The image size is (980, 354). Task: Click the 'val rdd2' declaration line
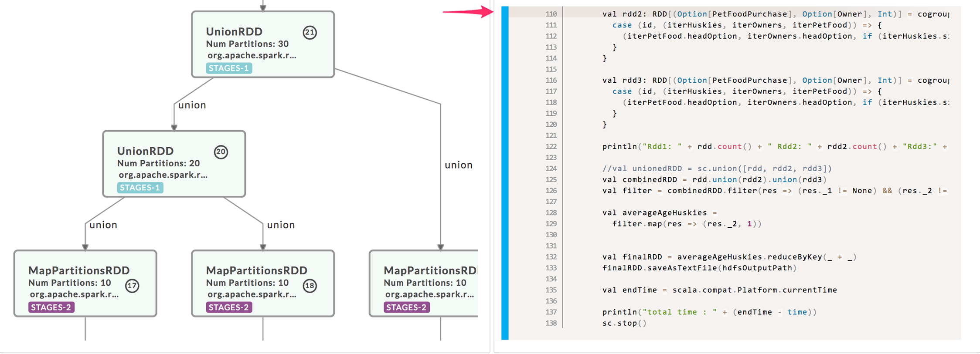pyautogui.click(x=776, y=14)
